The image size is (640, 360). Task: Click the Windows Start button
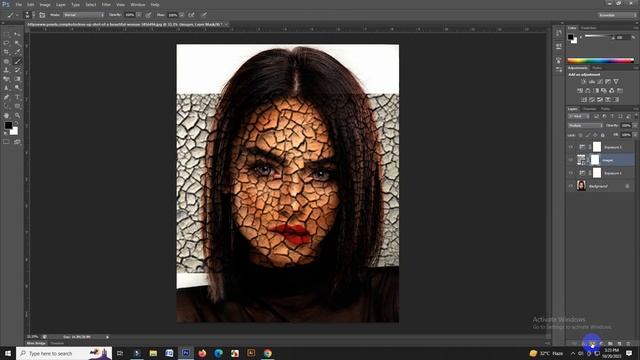coord(7,353)
